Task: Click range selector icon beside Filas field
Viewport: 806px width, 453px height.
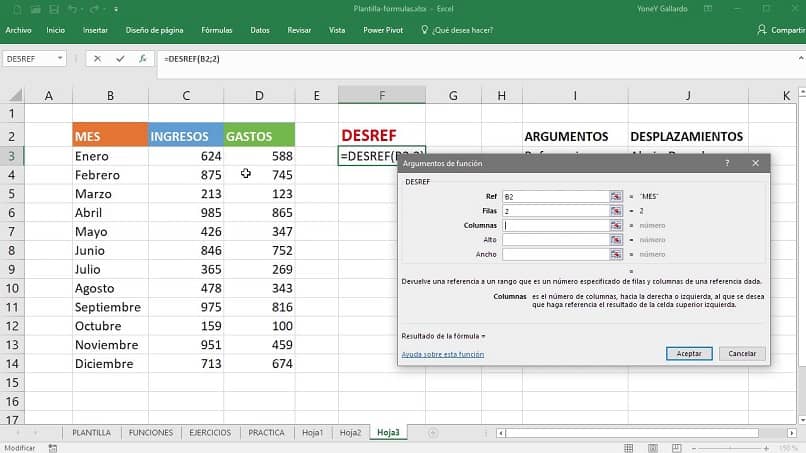Action: click(616, 211)
